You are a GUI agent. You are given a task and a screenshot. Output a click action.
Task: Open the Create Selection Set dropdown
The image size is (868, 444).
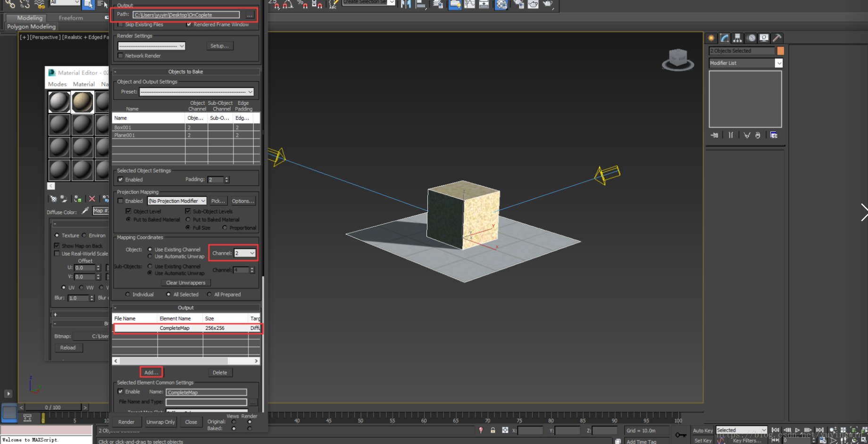[x=368, y=2]
